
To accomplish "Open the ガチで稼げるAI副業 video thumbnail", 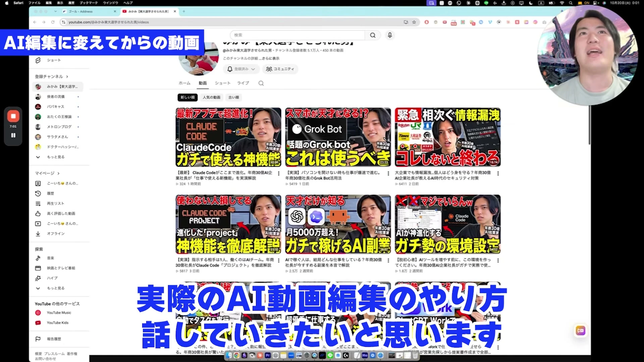I will coord(338,224).
